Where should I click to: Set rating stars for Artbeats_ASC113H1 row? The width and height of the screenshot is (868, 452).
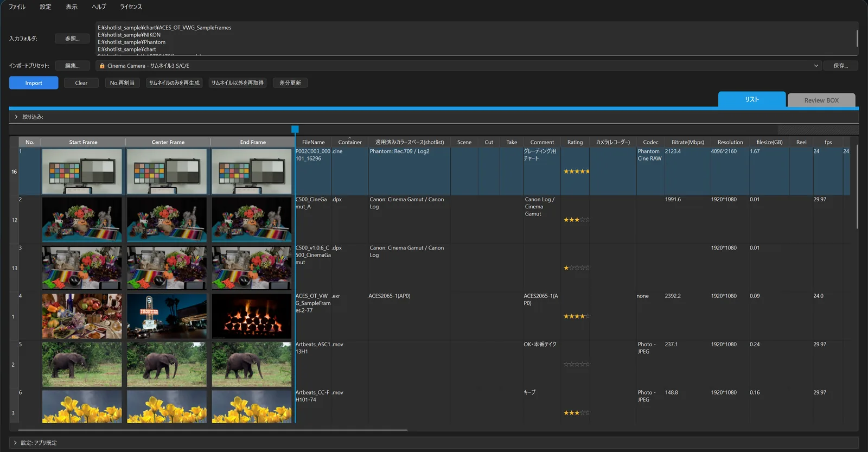coord(576,364)
